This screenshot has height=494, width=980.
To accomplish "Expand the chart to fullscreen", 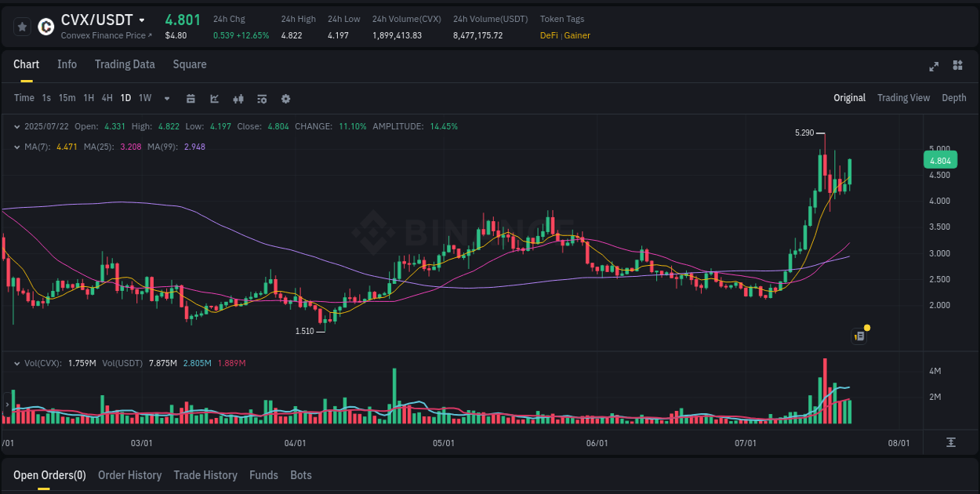I will (934, 67).
